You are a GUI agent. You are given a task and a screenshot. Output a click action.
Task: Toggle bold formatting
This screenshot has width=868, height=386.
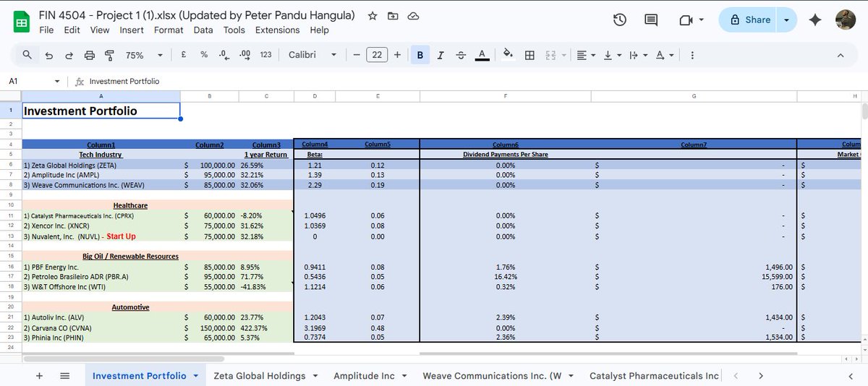pyautogui.click(x=420, y=55)
